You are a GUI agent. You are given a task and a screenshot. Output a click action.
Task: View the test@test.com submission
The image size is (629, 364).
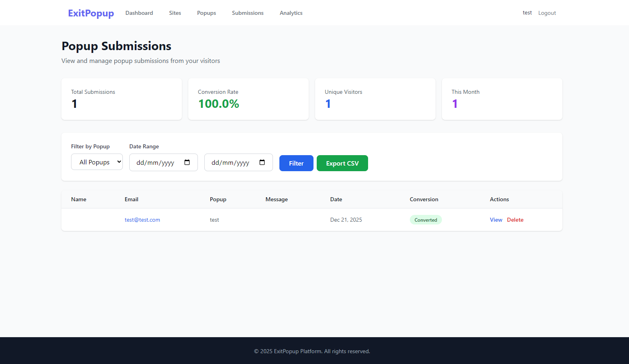[496, 220]
